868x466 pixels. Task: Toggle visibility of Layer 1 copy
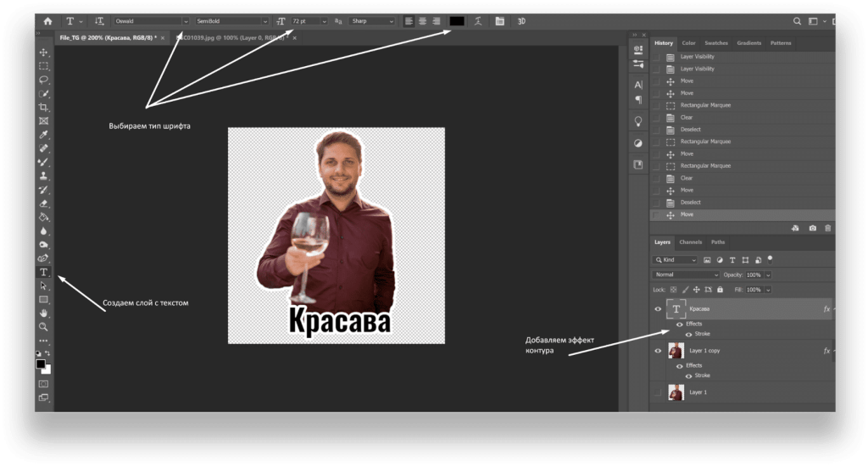click(658, 350)
